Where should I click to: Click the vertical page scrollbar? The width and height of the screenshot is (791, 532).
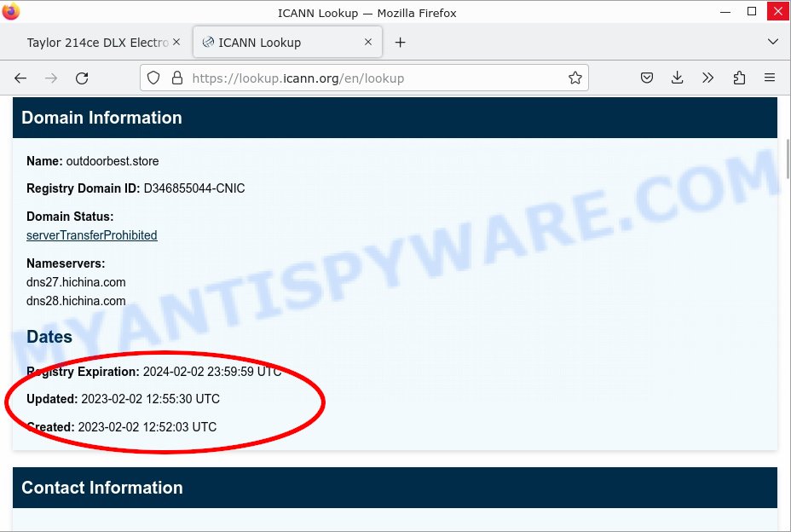click(788, 159)
